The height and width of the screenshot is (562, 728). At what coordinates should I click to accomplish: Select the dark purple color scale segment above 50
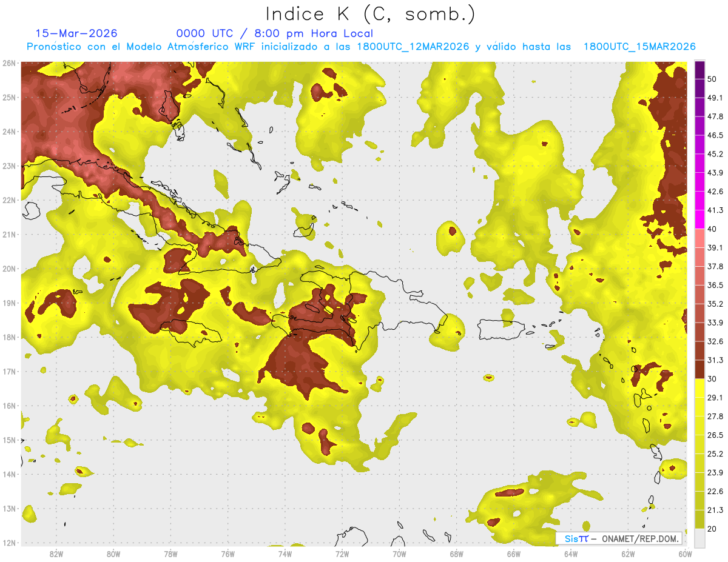click(699, 70)
